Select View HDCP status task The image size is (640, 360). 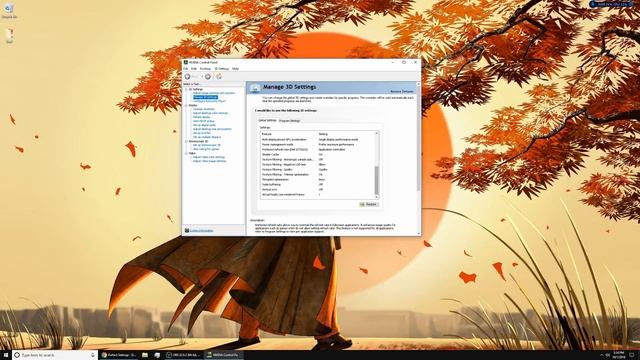click(x=204, y=121)
